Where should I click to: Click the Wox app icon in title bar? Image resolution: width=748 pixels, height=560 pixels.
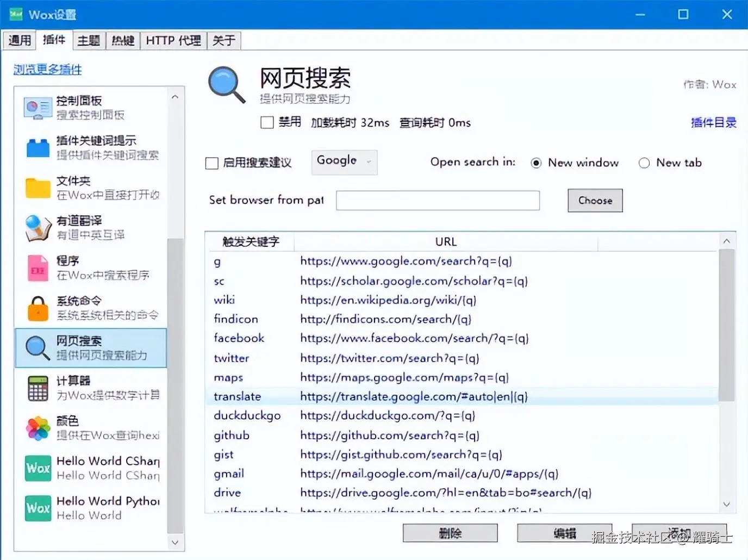[16, 14]
